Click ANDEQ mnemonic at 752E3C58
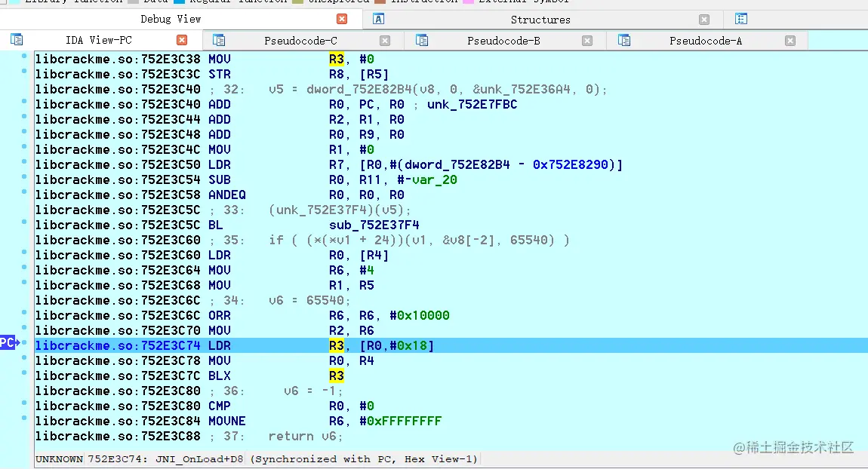This screenshot has height=469, width=868. [x=227, y=195]
